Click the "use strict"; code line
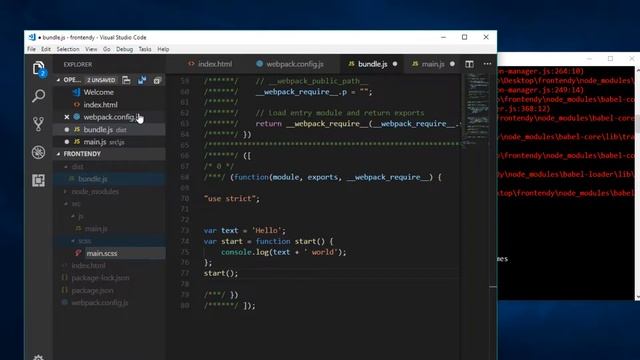Screen dimensions: 640x360 (231, 199)
